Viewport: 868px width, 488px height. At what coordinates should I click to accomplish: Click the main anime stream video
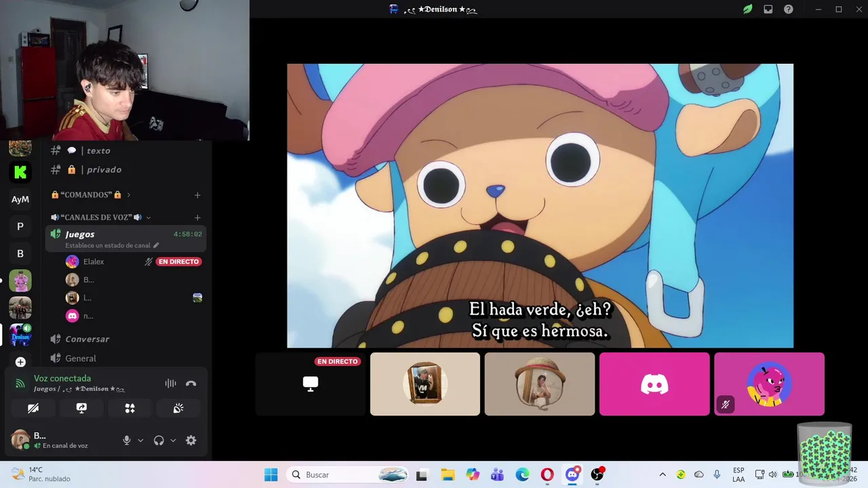click(540, 206)
